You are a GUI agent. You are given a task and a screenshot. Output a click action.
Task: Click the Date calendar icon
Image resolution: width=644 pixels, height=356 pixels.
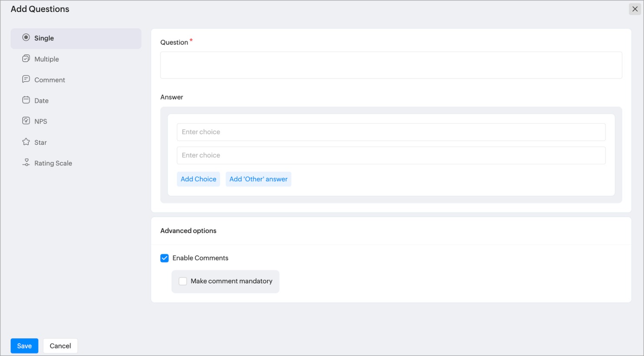tap(26, 100)
